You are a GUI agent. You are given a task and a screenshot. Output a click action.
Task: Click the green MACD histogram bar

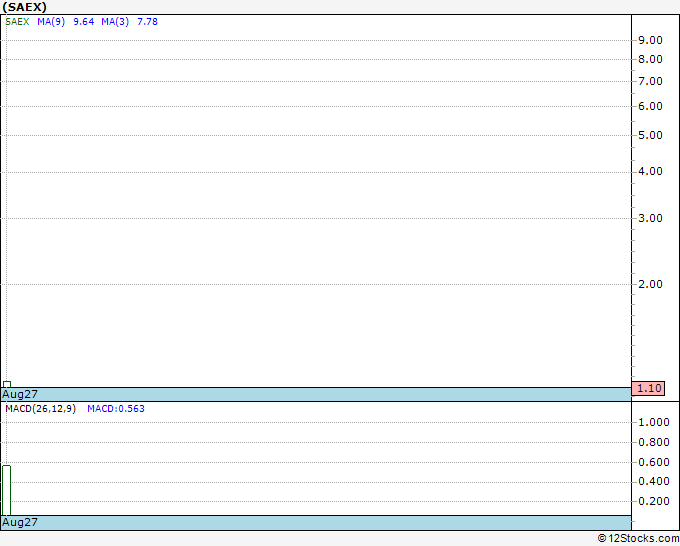(x=7, y=490)
